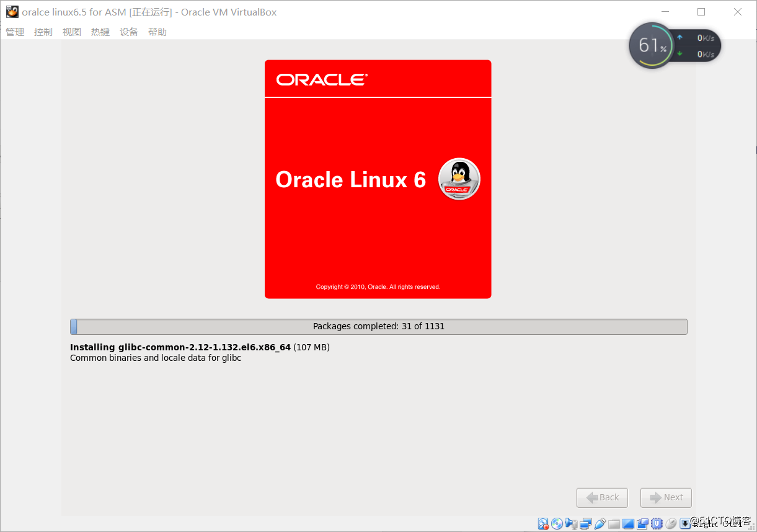This screenshot has width=757, height=532.
Task: Click the display settings status icon
Action: (628, 524)
